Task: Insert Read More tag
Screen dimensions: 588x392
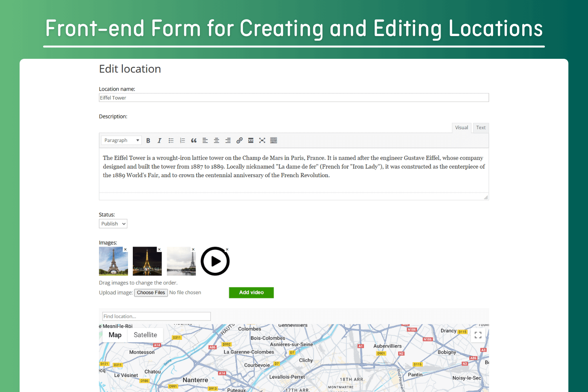Action: coord(251,140)
